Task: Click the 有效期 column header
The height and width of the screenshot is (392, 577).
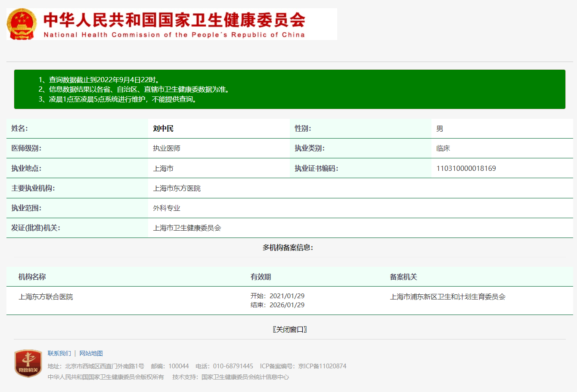Action: tap(261, 277)
